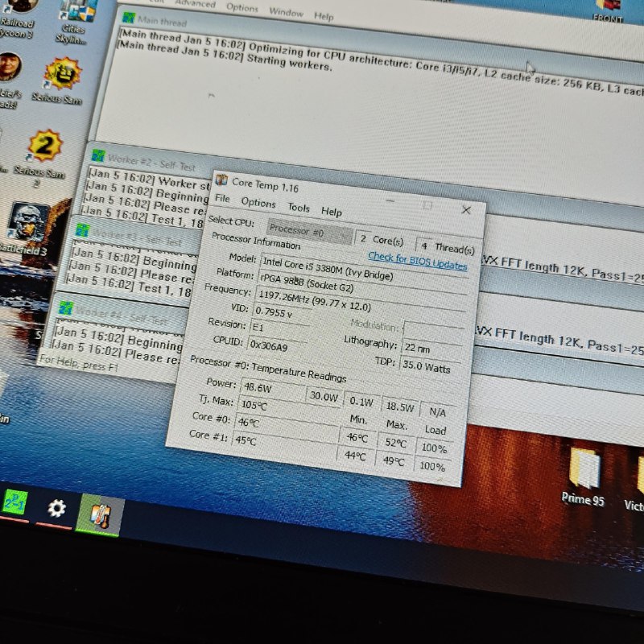
Task: Click the 0.1W power reading
Action: point(361,402)
